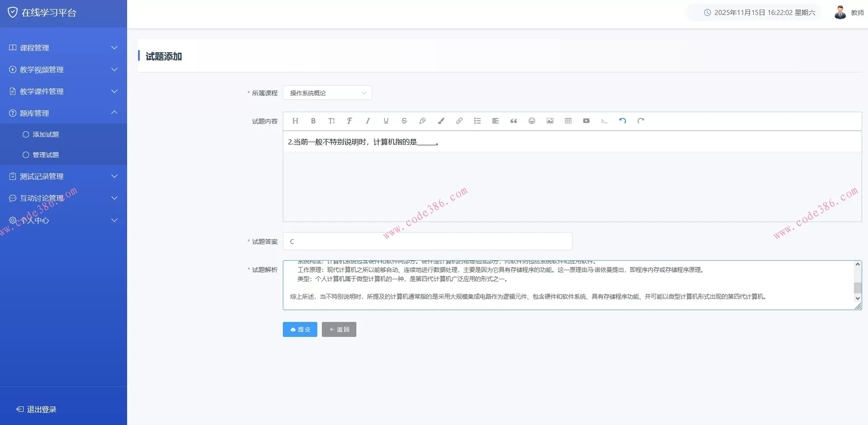Insert a heading using the H icon
The image size is (868, 425).
point(295,121)
